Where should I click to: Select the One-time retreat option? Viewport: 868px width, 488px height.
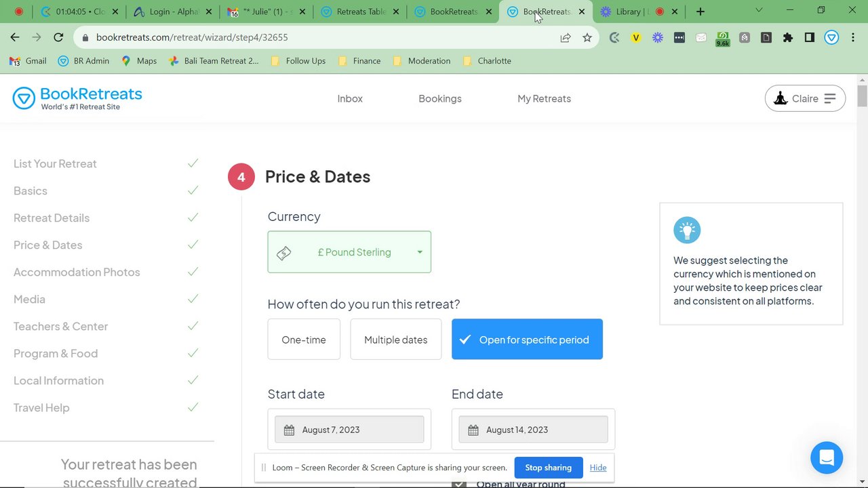click(x=304, y=340)
